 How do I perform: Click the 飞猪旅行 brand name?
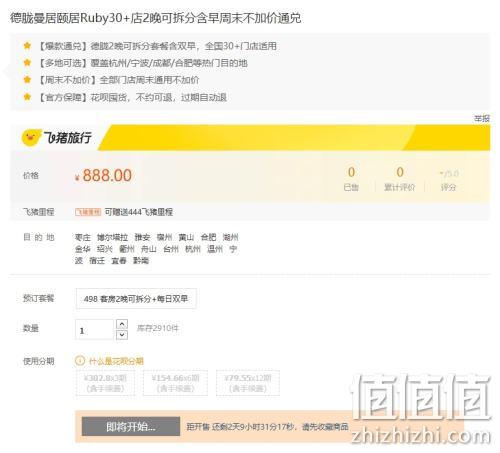click(68, 137)
